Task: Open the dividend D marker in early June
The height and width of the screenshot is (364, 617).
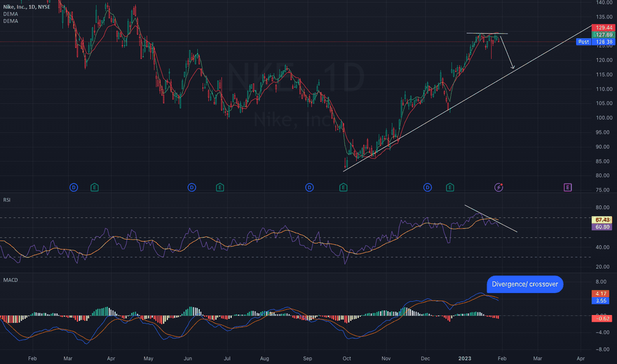Action: tap(191, 187)
